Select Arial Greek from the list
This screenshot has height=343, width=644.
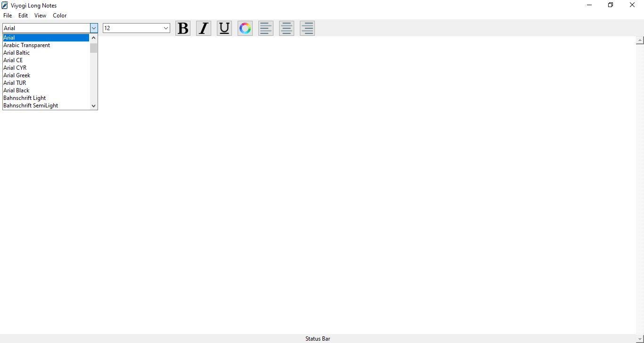point(46,75)
